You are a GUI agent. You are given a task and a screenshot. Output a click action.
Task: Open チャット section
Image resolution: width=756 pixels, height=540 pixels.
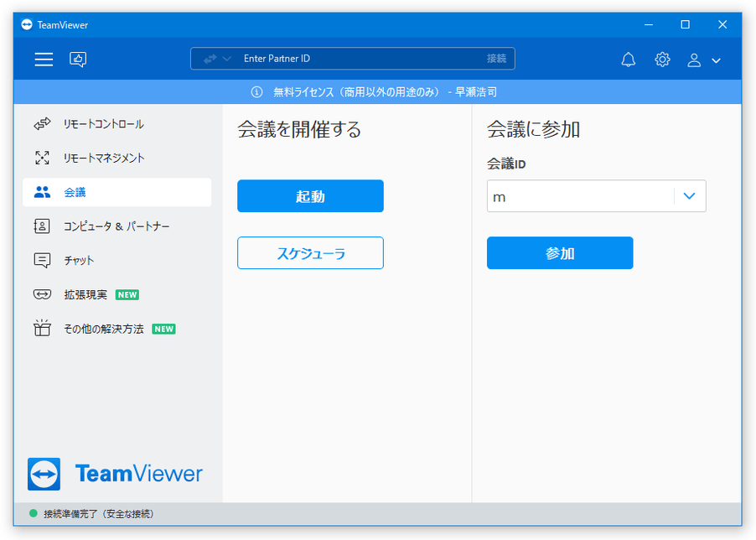117,260
